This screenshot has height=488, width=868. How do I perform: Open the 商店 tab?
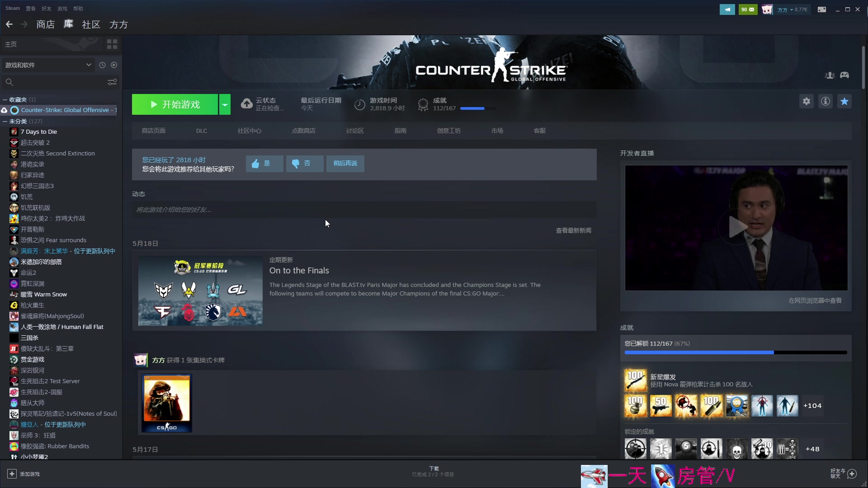45,24
